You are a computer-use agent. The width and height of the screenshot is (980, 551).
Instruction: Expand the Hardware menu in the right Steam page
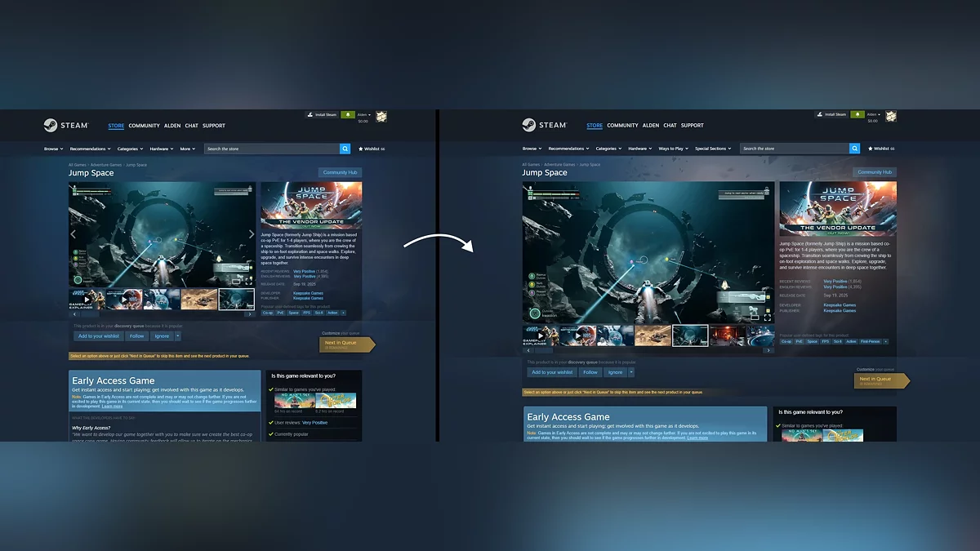tap(640, 149)
